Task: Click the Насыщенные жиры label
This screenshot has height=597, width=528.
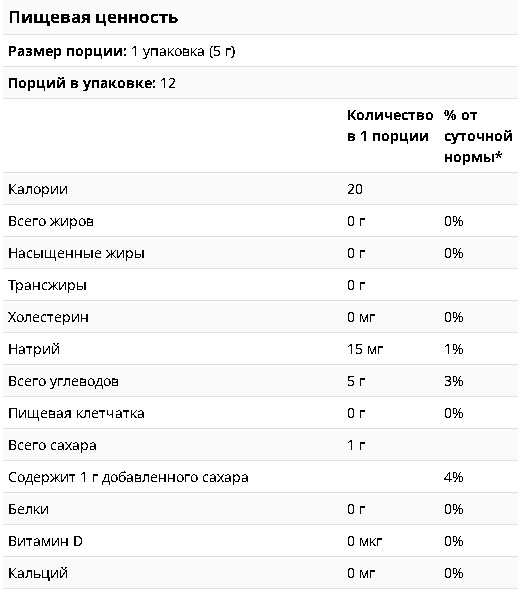Action: click(77, 253)
